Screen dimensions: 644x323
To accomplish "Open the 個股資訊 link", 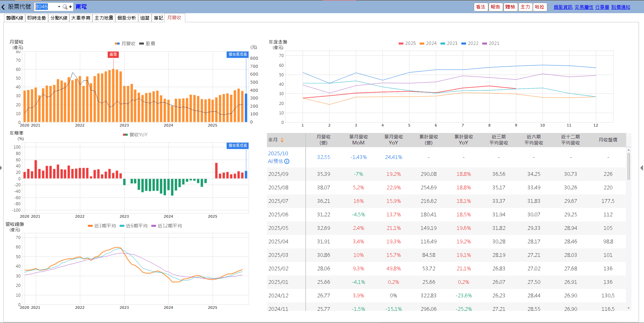I will 563,7.
